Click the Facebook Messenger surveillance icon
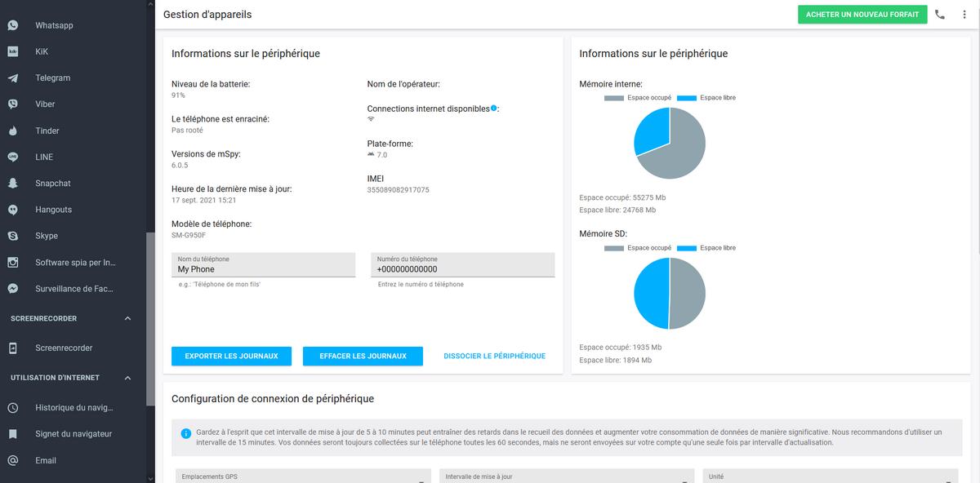Viewport: 980px width, 483px height. (x=13, y=289)
